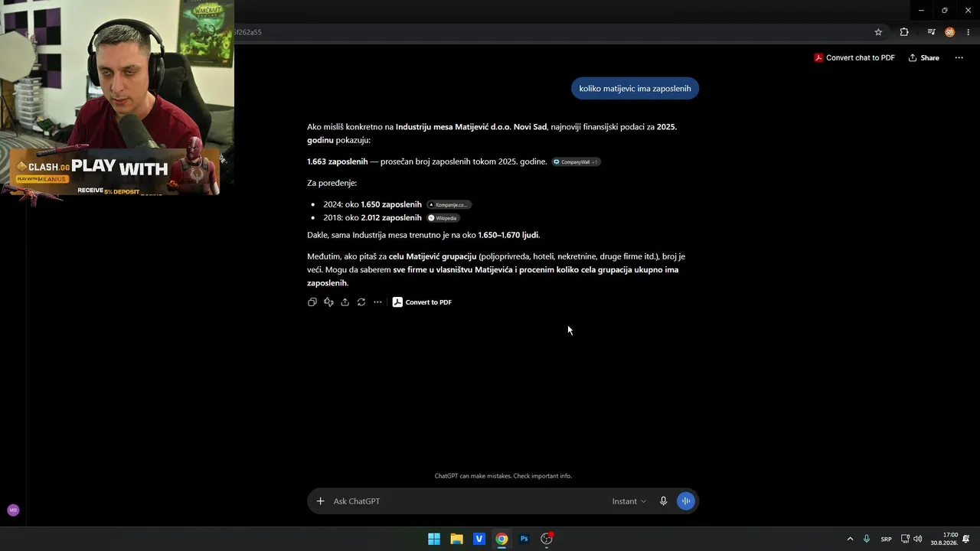Show hidden system tray icons
The image size is (980, 551).
pyautogui.click(x=850, y=539)
